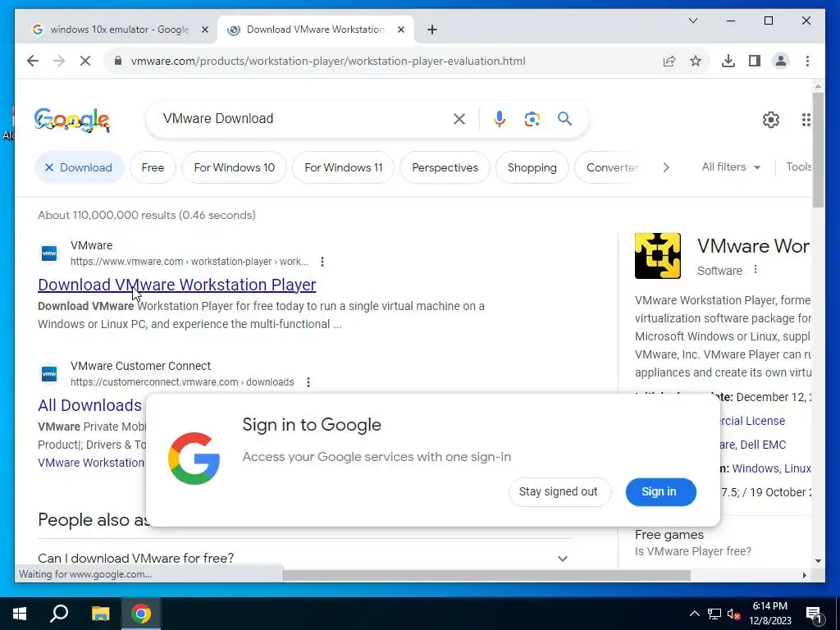Viewport: 840px width, 630px height.
Task: Open the tab search chevron
Action: [x=692, y=21]
